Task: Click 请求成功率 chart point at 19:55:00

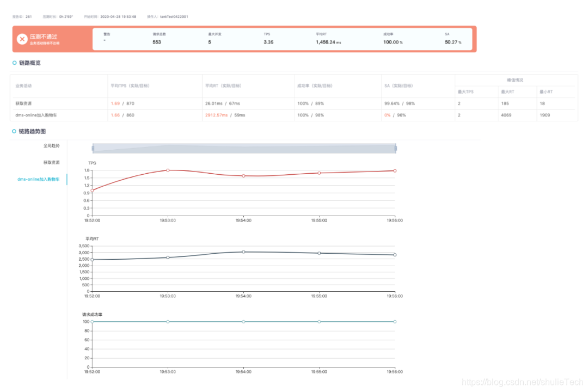Action: click(x=319, y=321)
